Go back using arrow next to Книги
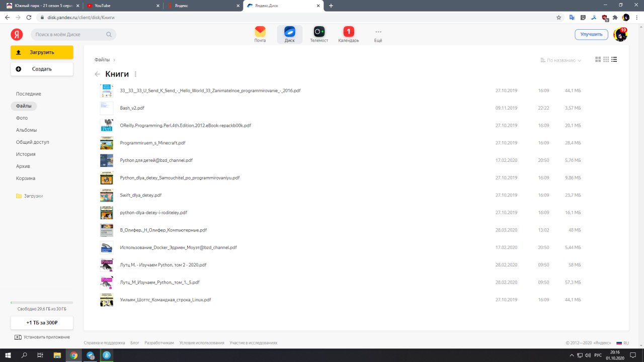644x362 pixels. (98, 74)
